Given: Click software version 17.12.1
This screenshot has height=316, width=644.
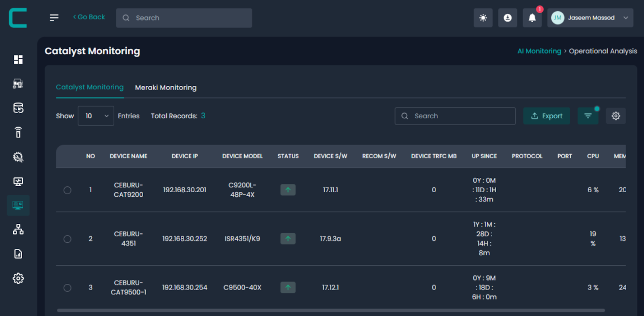Looking at the screenshot, I should (x=330, y=287).
